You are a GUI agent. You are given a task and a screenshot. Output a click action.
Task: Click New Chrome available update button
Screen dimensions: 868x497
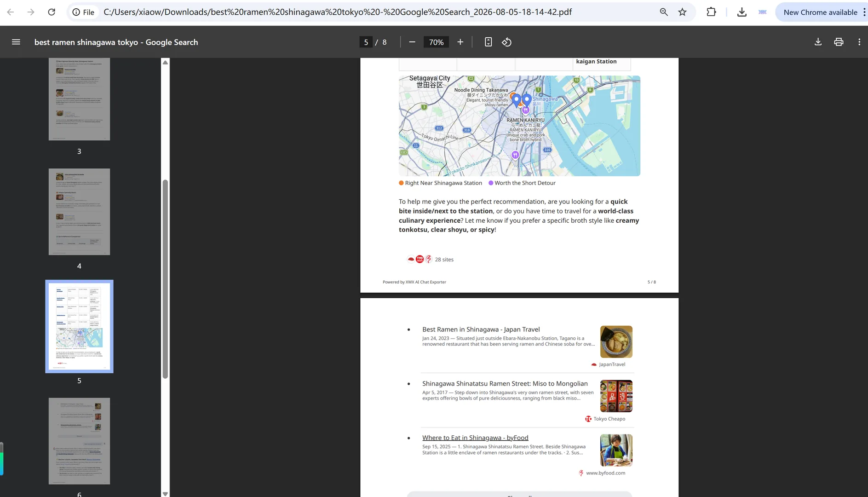pyautogui.click(x=820, y=12)
